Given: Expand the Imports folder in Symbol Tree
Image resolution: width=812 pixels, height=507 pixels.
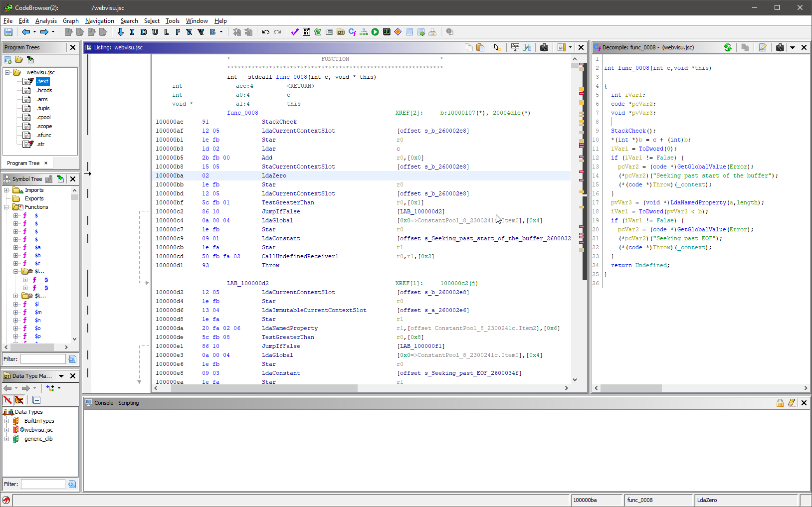Looking at the screenshot, I should click(x=6, y=190).
